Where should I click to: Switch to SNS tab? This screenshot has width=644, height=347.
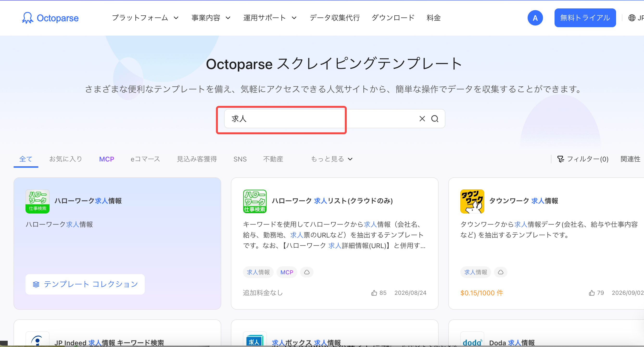click(240, 159)
